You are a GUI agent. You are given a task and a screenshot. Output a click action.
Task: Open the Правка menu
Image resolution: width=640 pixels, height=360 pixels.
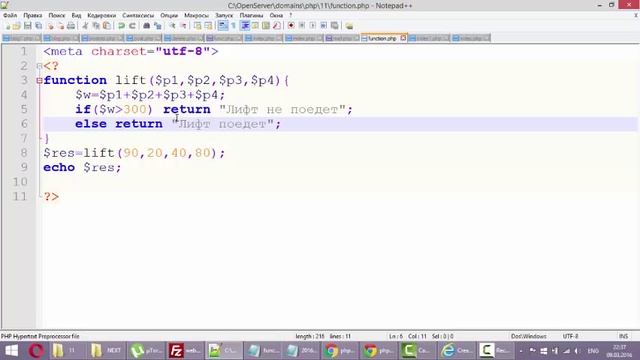[x=33, y=15]
